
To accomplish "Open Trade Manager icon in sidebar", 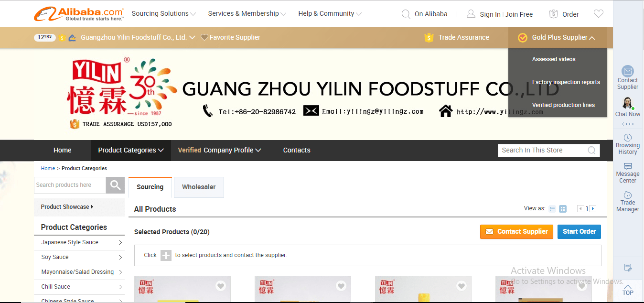I will coord(628,195).
